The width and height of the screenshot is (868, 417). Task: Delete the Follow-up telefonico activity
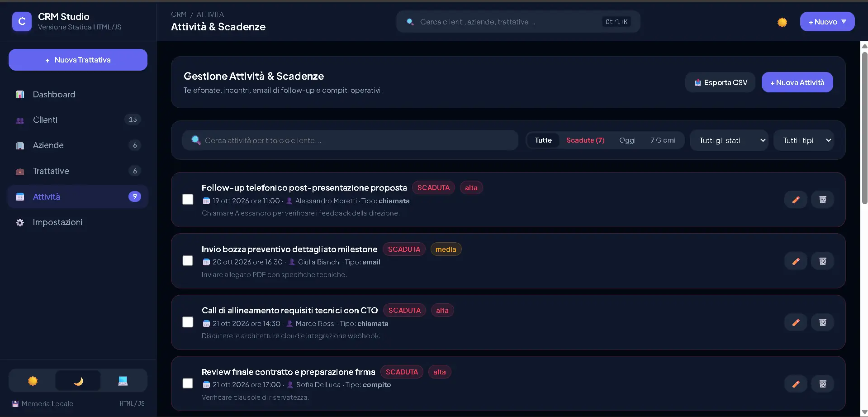point(823,200)
